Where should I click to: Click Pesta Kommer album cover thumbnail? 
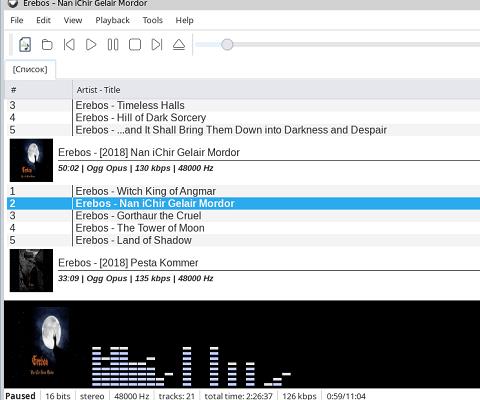point(31,271)
